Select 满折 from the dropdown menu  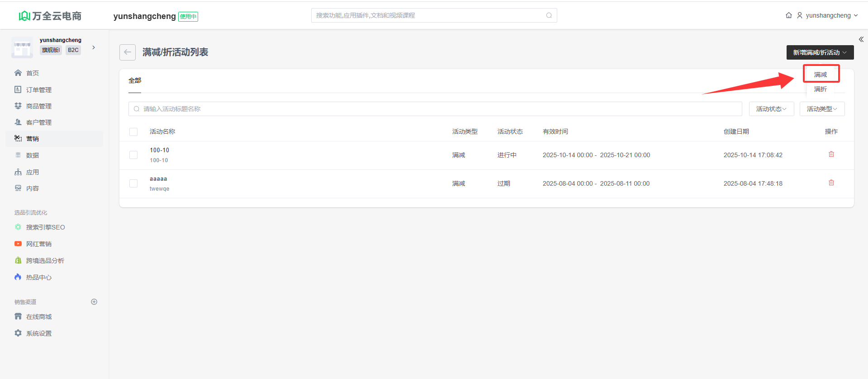(821, 89)
